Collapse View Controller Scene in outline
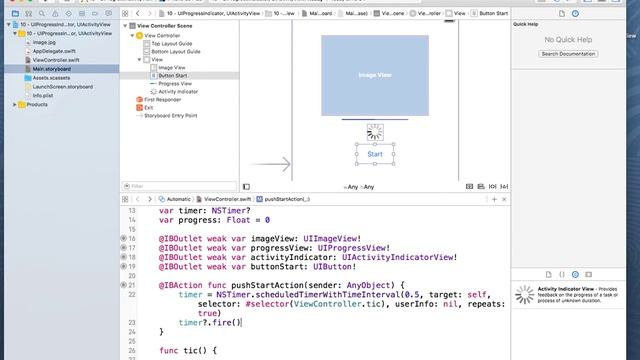This screenshot has height=360, width=640. [x=125, y=26]
